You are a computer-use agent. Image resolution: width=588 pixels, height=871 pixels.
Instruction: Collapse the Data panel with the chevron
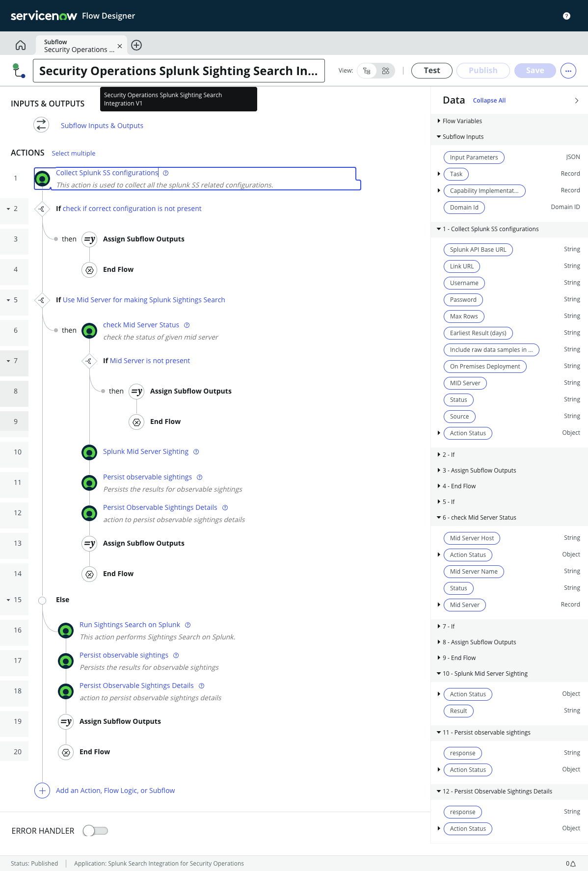(577, 100)
